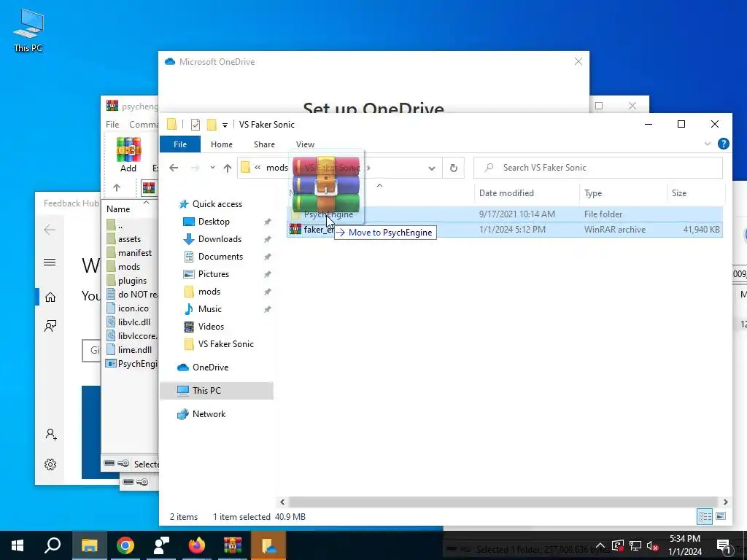The image size is (747, 560).
Task: Open the View ribbon tab
Action: (305, 144)
